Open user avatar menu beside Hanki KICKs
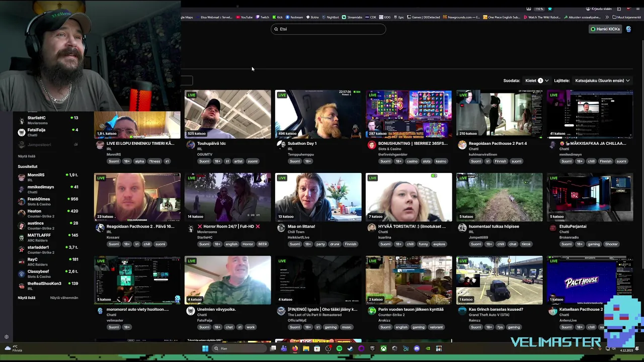Screen dimensions: 644x362 tap(628, 29)
